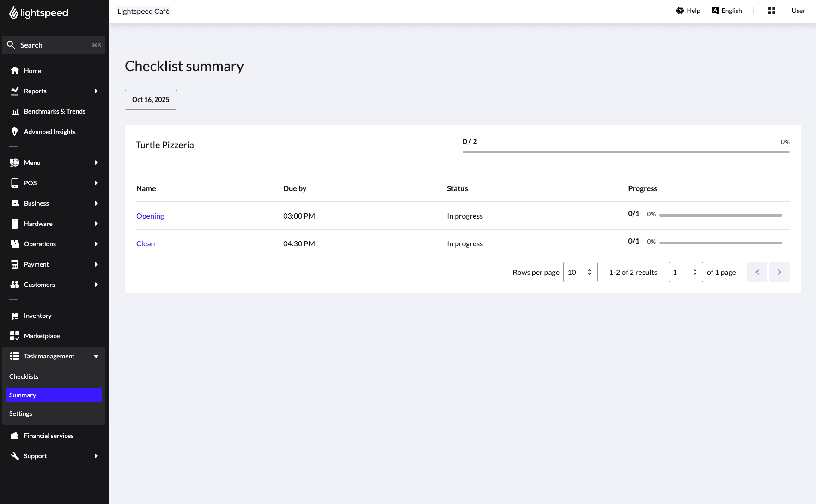816x504 pixels.
Task: Click the Lightspeed flame logo
Action: (14, 12)
